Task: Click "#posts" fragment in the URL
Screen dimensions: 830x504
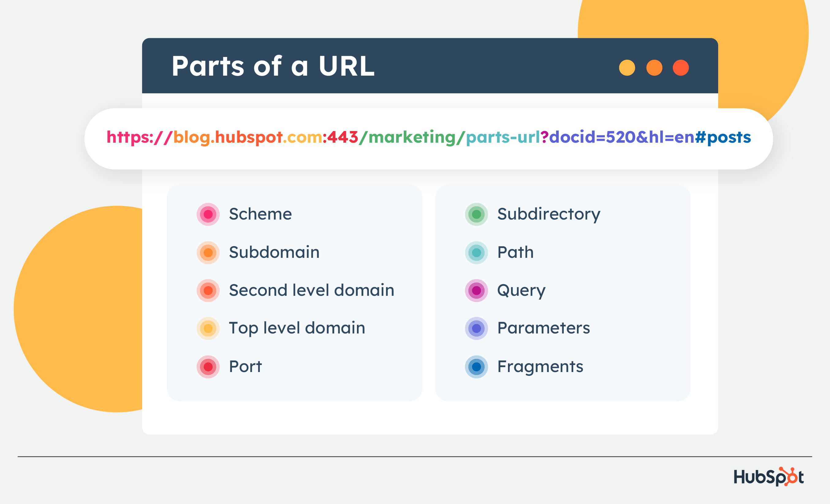Action: 723,137
